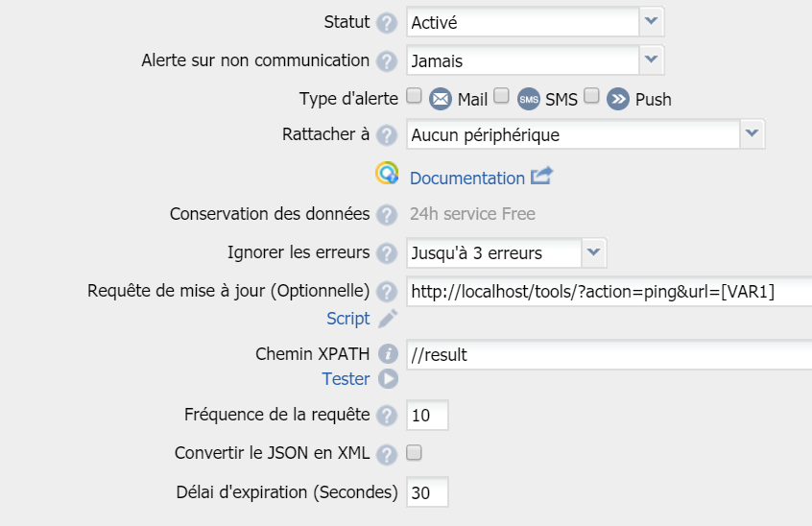Image resolution: width=812 pixels, height=526 pixels.
Task: Toggle Convertir le JSON en XML checkbox
Action: pyautogui.click(x=415, y=453)
